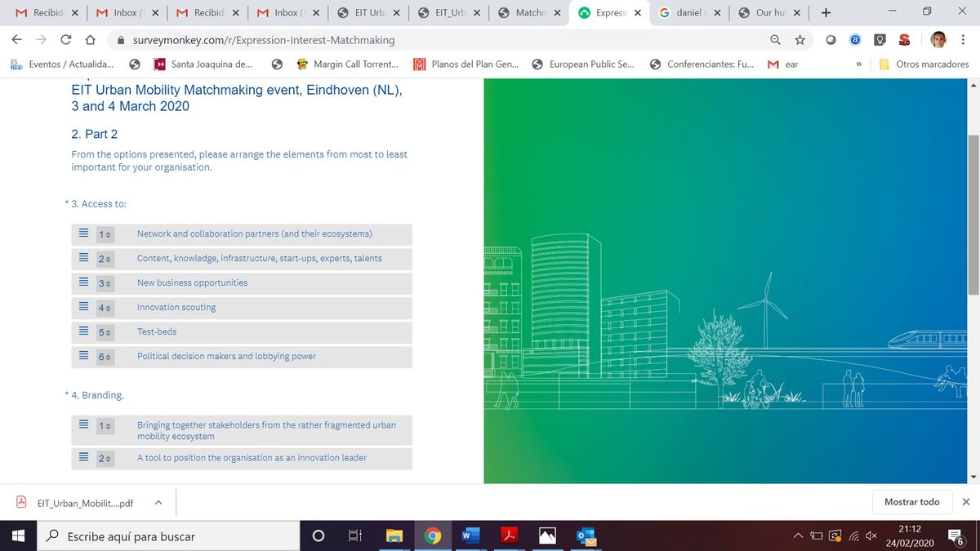
Task: Toggle the muted volume icon in system tray
Action: point(871,536)
